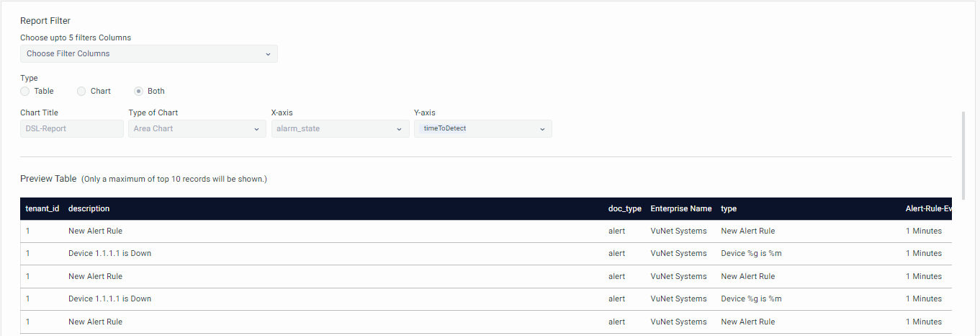Click the timeToDetect tag in Y-axis
The width and height of the screenshot is (980, 336).
(444, 128)
